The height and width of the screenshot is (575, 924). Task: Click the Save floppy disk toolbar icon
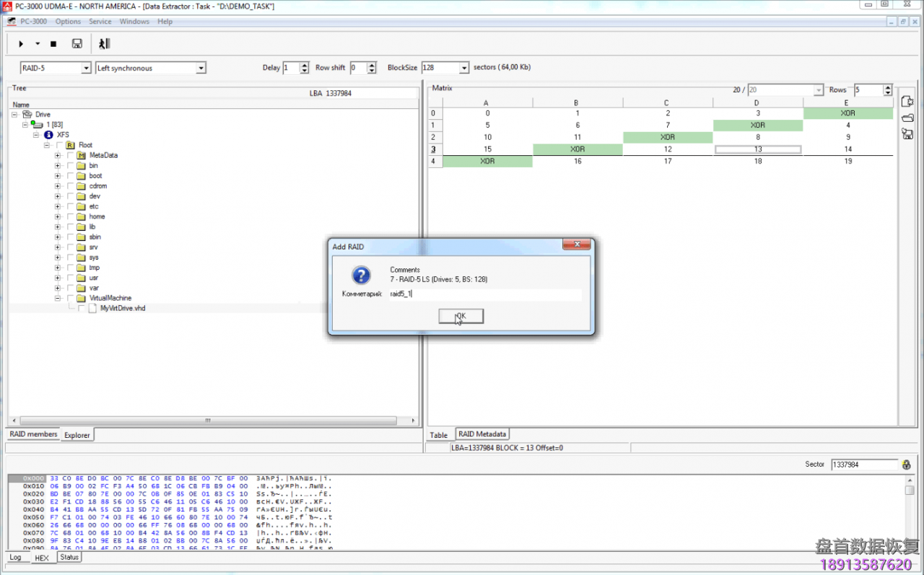(x=76, y=43)
